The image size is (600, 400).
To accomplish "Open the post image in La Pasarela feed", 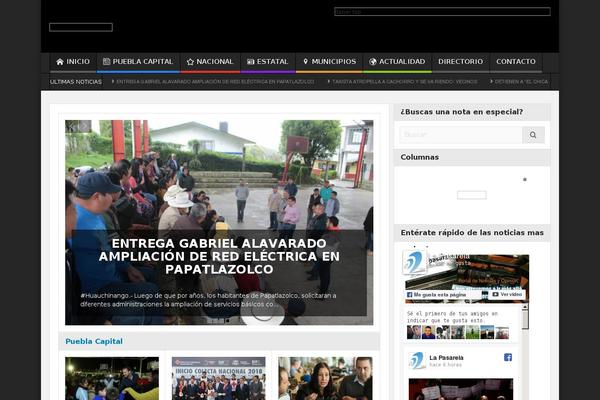I will (x=461, y=389).
